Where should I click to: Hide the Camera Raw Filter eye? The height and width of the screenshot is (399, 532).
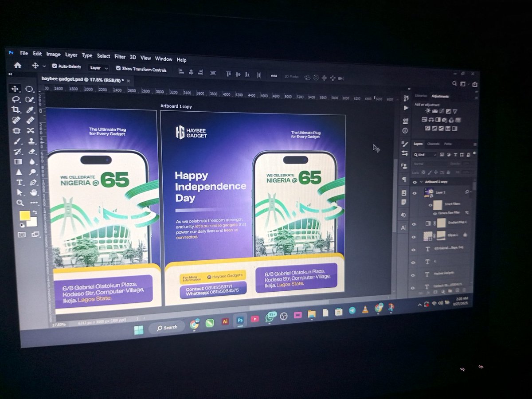pos(434,213)
